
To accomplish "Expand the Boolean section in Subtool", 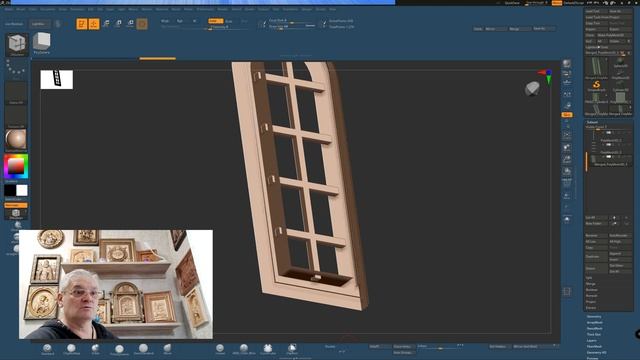I will coord(591,290).
